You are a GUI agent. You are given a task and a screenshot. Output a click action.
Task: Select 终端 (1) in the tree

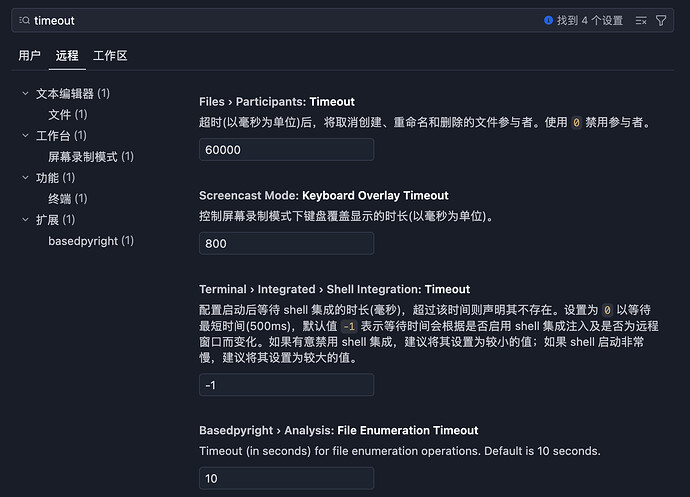pos(68,199)
